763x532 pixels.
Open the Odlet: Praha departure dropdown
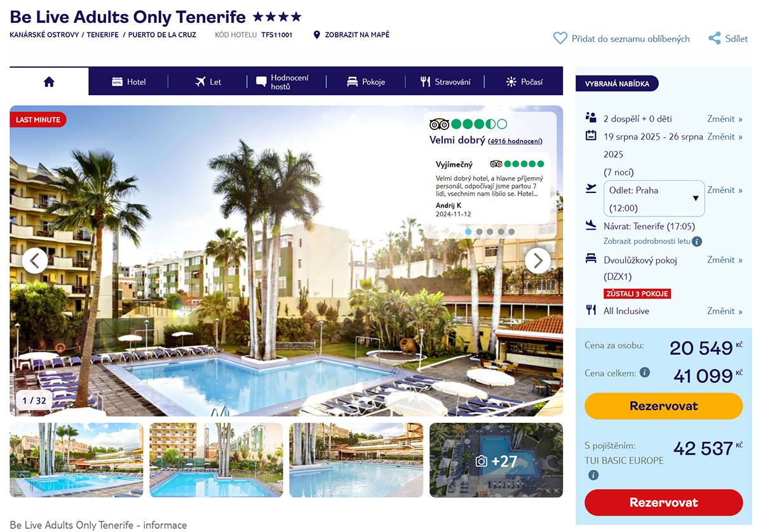(654, 199)
